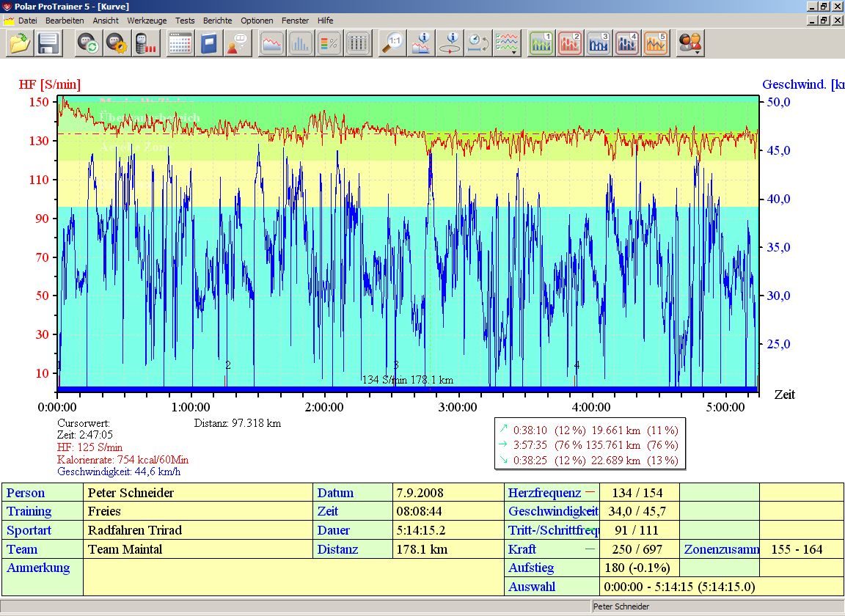Toggle the histogram bar chart view

click(301, 43)
